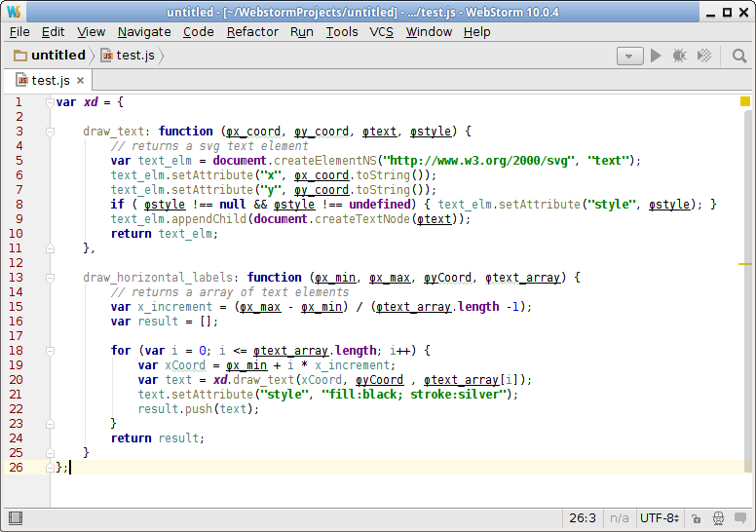
Task: Start debugging with the bug icon
Action: click(680, 56)
